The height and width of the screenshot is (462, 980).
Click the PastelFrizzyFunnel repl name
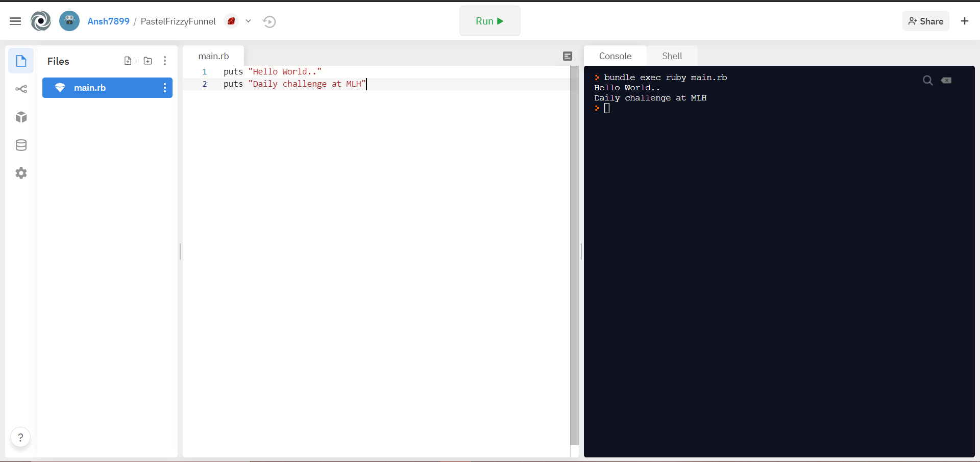[x=178, y=21]
